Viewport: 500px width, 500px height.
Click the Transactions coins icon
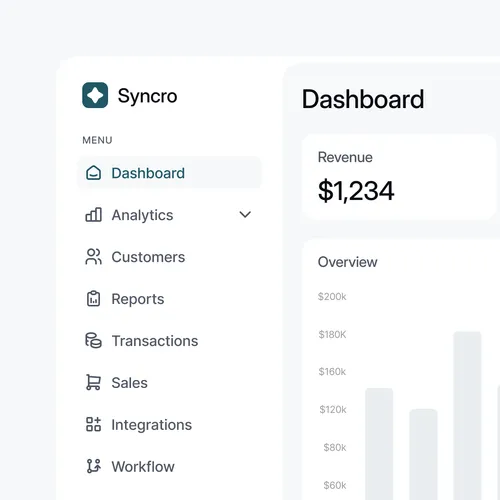pos(93,341)
